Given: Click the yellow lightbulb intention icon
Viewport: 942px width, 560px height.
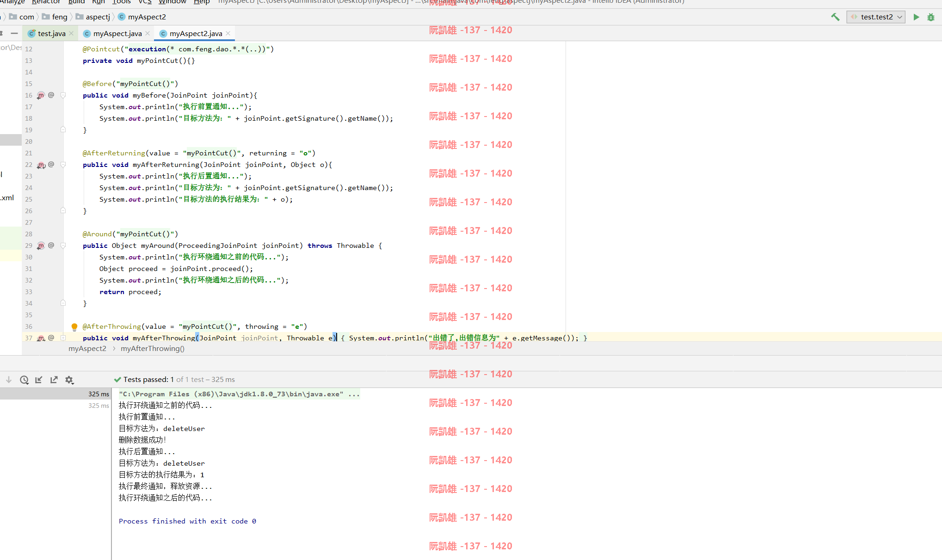Looking at the screenshot, I should (74, 327).
